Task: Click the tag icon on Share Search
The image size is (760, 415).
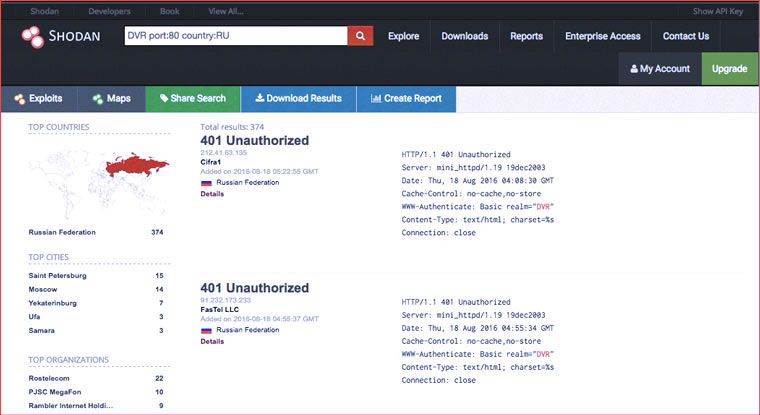Action: pos(164,98)
